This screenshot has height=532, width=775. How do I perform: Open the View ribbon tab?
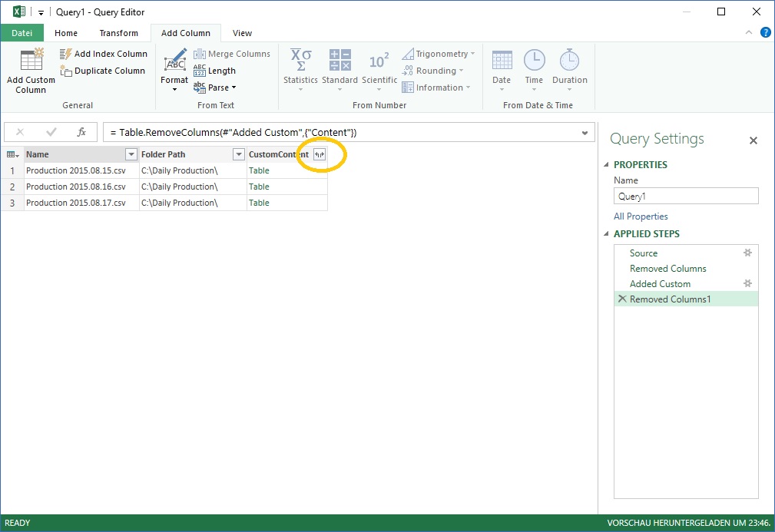[242, 33]
